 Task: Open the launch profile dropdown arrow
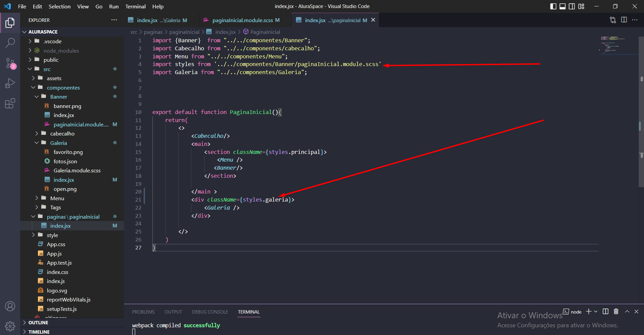tap(596, 312)
